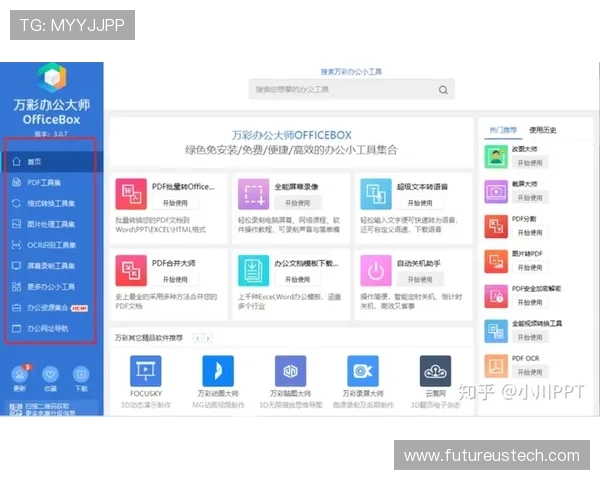Open the 首页 home item in sidebar
This screenshot has height=480, width=600.
[52, 162]
